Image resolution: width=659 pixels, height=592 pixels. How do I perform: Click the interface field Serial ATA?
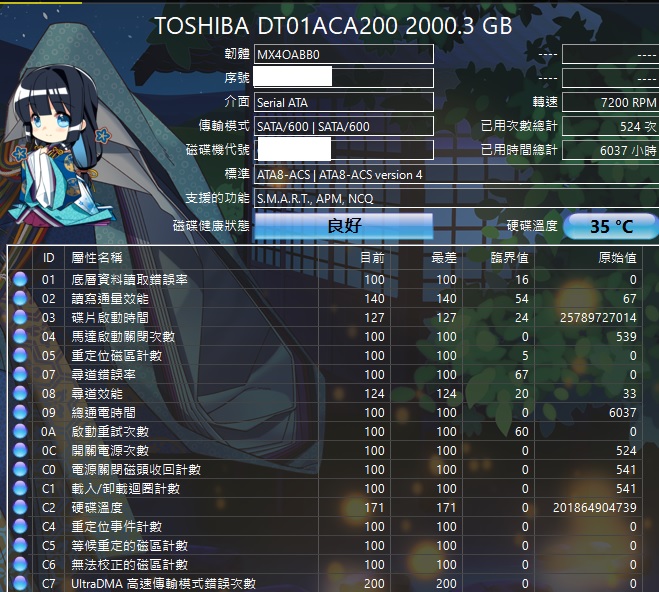tap(343, 102)
